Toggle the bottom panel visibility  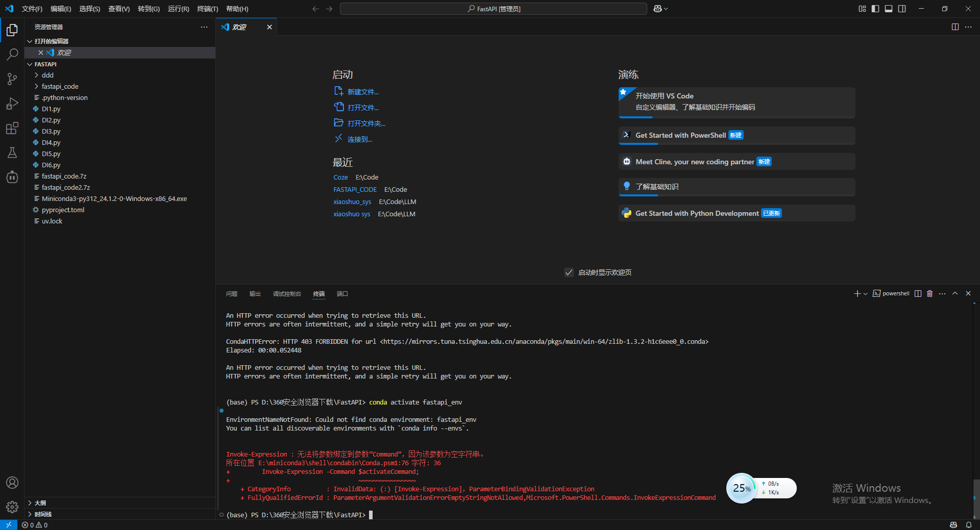(x=889, y=9)
